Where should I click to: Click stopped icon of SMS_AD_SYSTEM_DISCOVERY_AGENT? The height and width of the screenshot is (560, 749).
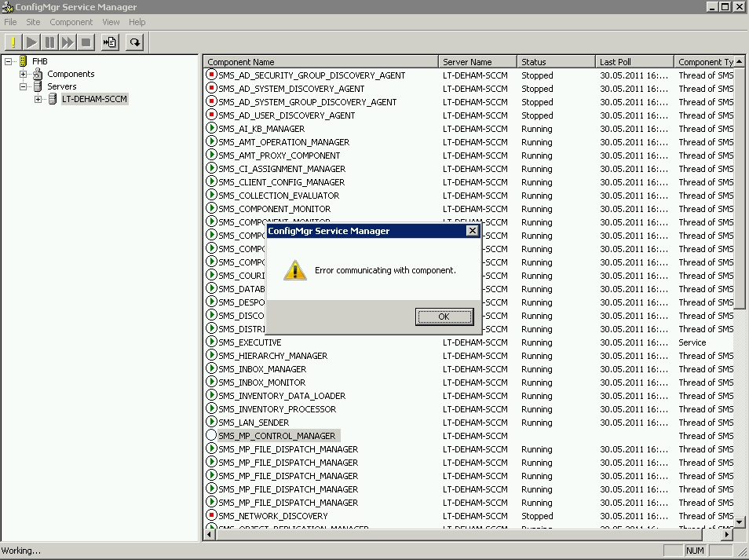[x=211, y=89]
